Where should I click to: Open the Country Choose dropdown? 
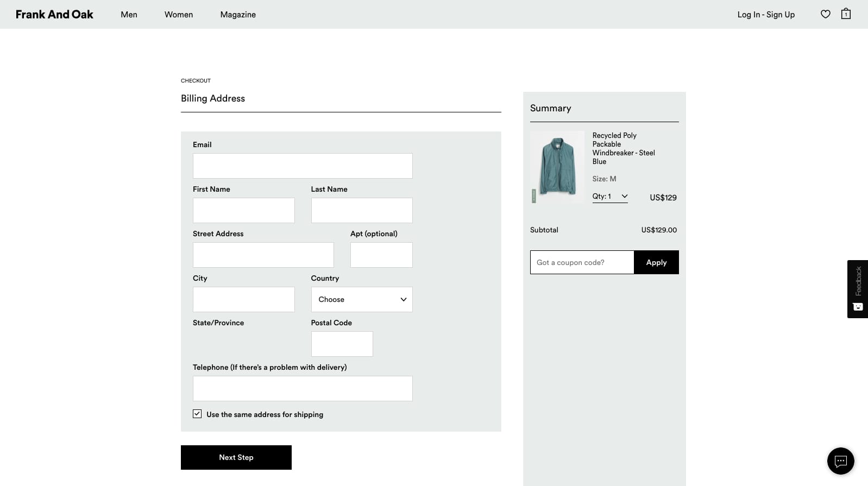pyautogui.click(x=362, y=299)
